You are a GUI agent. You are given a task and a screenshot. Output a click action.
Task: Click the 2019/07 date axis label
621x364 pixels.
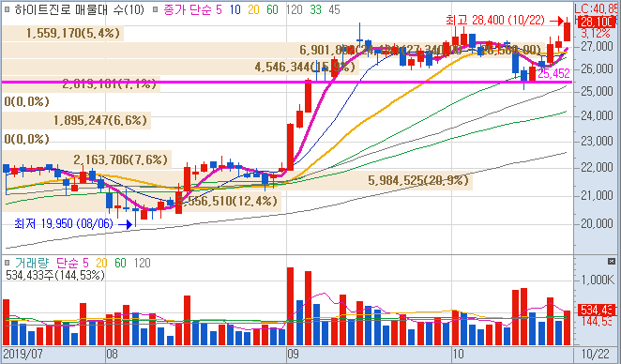pyautogui.click(x=23, y=354)
